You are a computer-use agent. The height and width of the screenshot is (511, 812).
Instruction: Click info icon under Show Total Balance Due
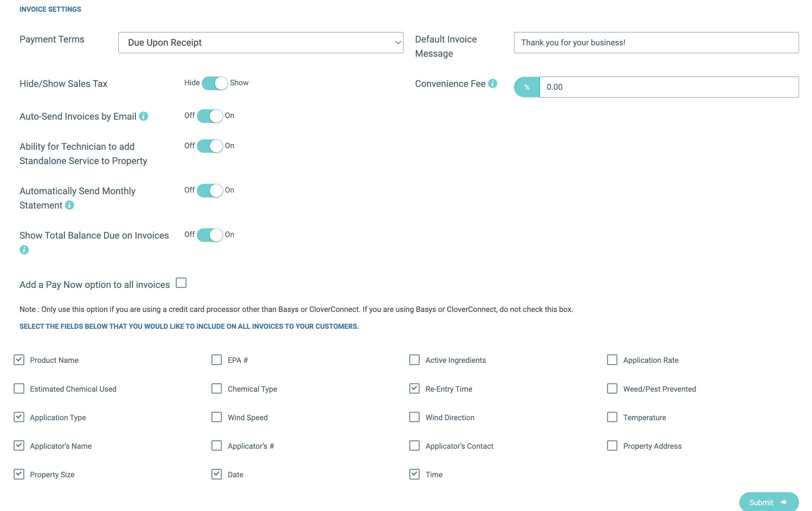[24, 250]
